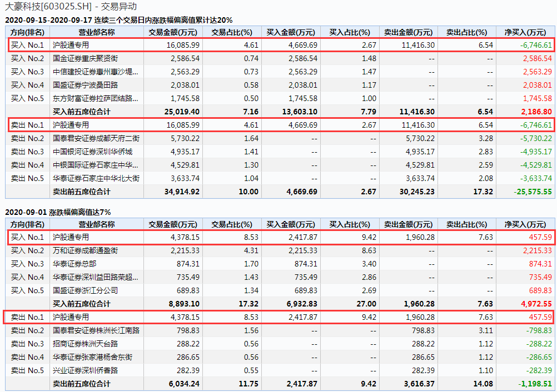Click 中国银河证券深圳华侨城 branch name
This screenshot has height=392, width=557.
click(x=92, y=152)
